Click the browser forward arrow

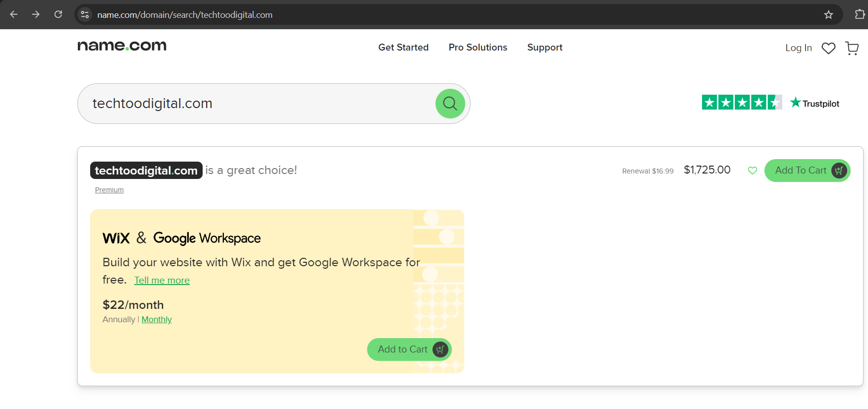[36, 14]
